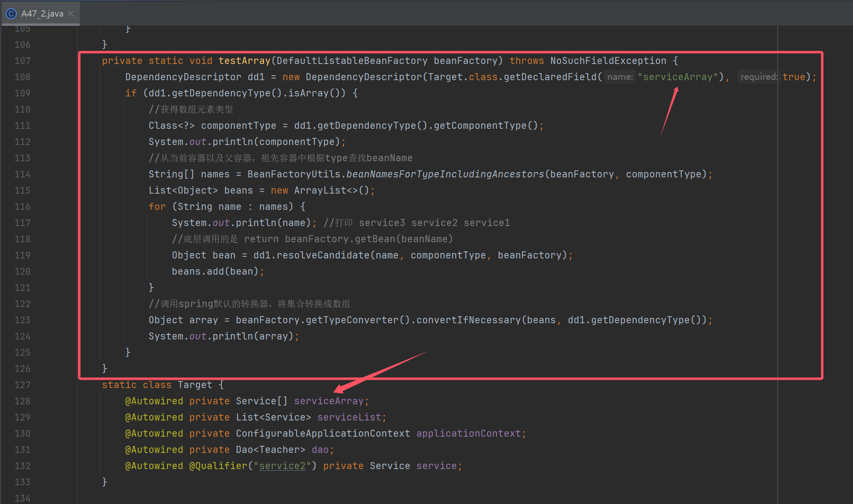Click 'new ArrayList<>()' expression
This screenshot has width=853, height=504.
point(320,190)
